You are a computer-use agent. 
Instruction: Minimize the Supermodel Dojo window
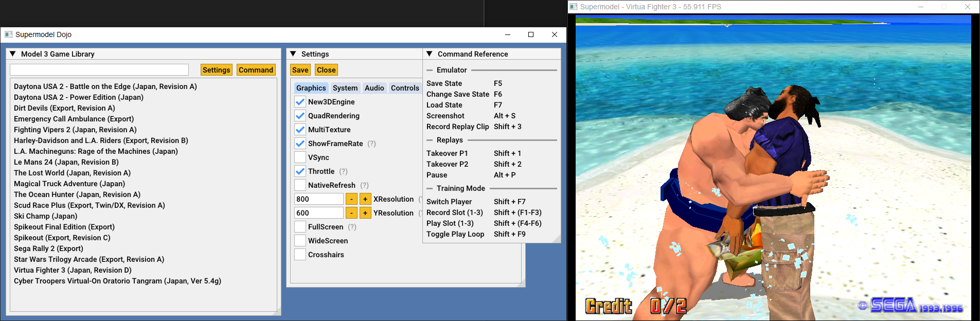[x=508, y=34]
